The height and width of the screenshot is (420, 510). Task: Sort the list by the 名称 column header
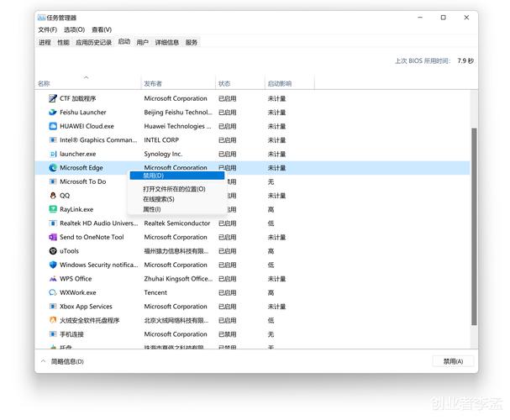44,83
